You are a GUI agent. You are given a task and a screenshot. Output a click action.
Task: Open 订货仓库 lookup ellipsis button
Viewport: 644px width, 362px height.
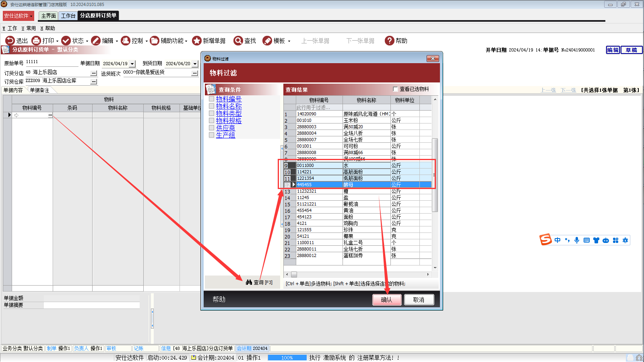point(94,82)
